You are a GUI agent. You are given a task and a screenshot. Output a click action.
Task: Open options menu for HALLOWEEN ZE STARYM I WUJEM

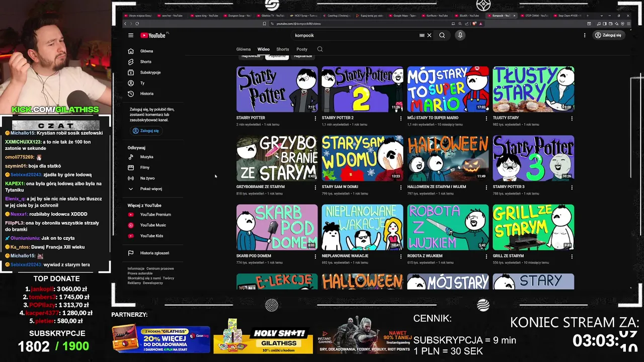(x=486, y=187)
